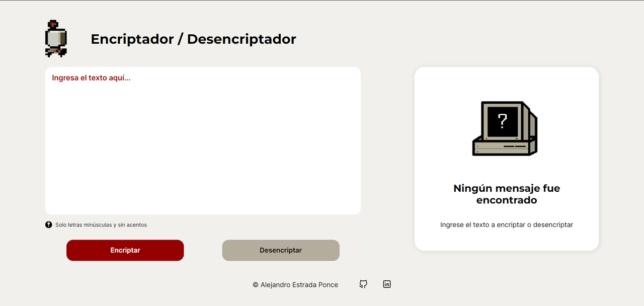
Task: Select the footer area of the page
Action: coord(322,284)
